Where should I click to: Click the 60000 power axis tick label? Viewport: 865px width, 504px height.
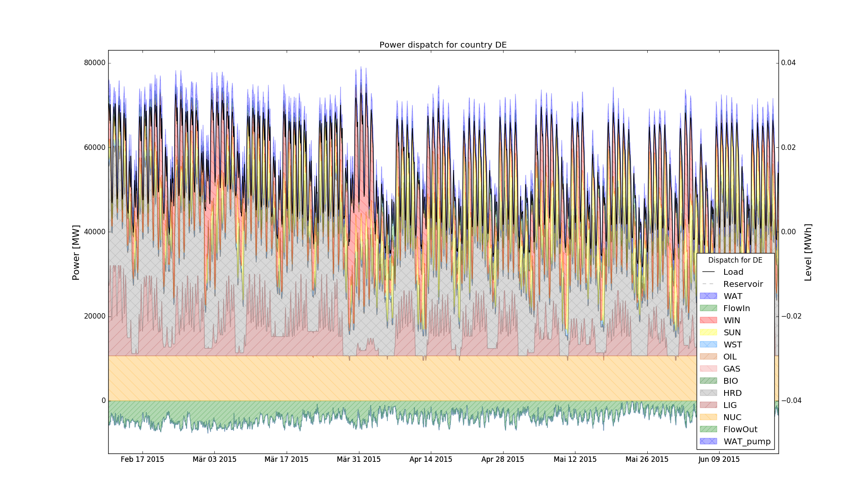(95, 147)
